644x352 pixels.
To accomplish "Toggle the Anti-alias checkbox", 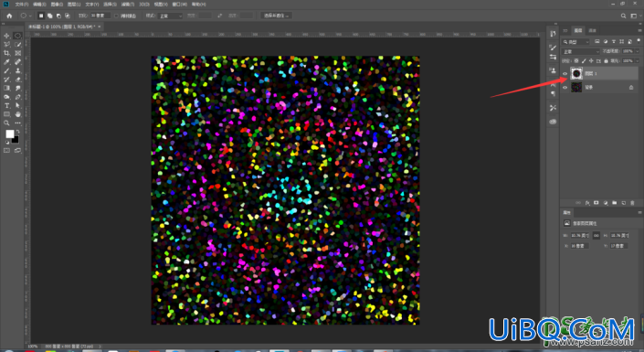I will (116, 16).
